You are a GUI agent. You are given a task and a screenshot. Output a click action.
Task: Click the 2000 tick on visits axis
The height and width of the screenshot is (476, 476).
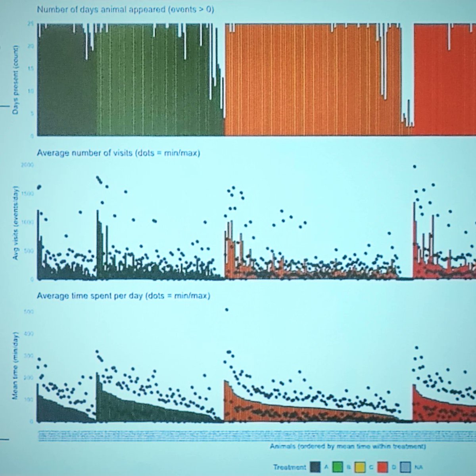(x=27, y=165)
